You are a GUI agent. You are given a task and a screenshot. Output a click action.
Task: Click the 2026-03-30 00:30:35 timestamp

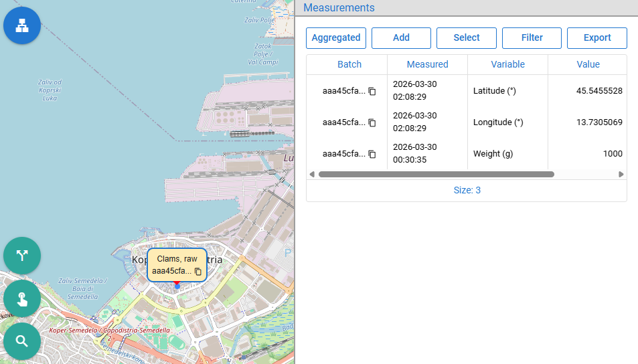pyautogui.click(x=414, y=153)
